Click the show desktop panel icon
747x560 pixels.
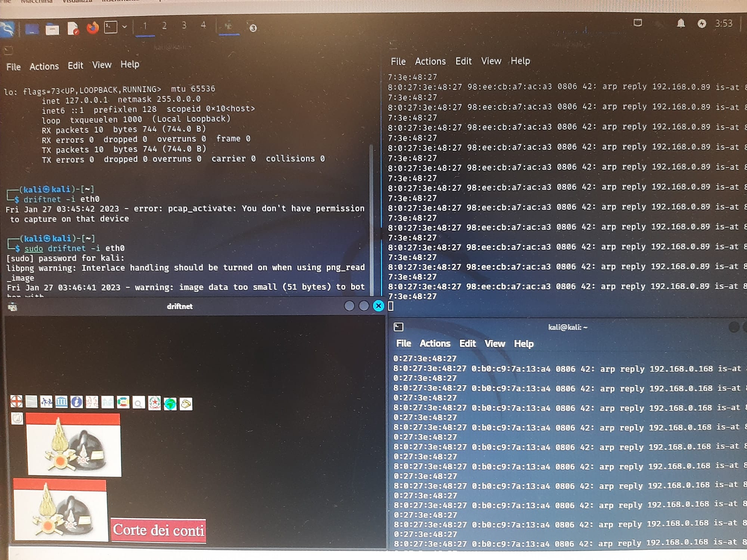(x=32, y=29)
